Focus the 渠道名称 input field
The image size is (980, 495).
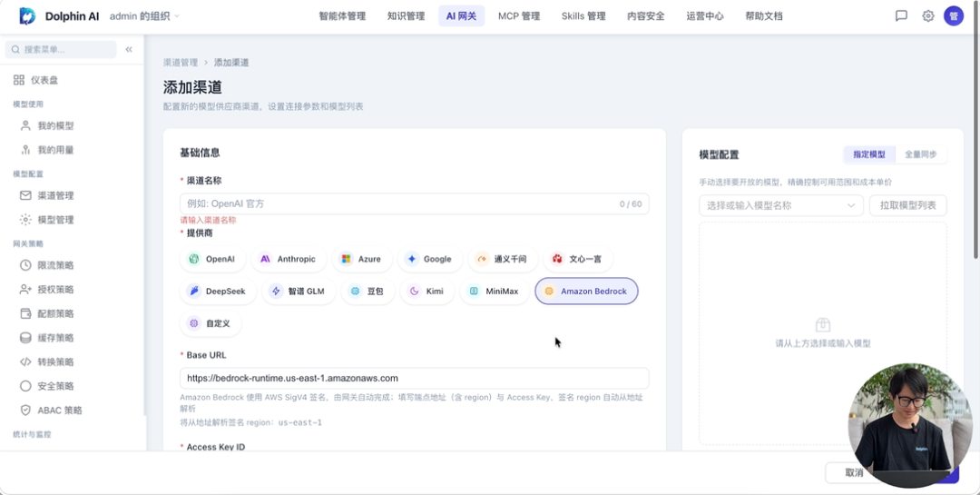[x=415, y=204]
